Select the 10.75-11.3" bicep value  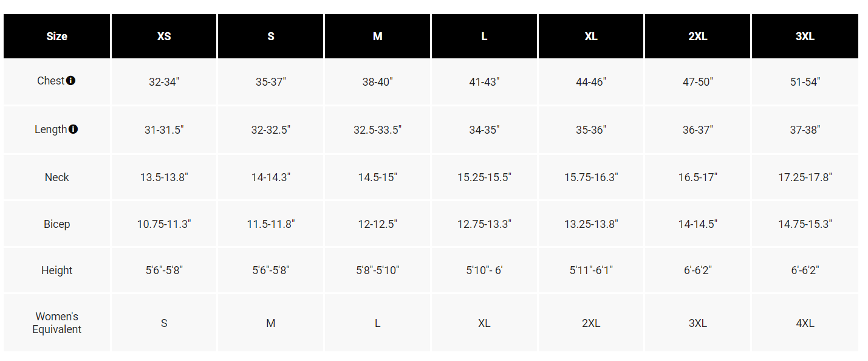(x=164, y=224)
